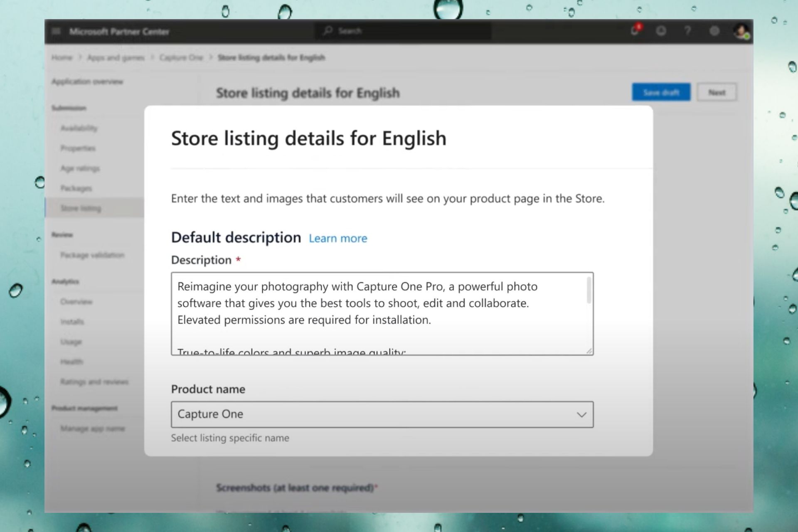The width and height of the screenshot is (798, 532).
Task: Open the Product name dropdown
Action: coord(382,414)
